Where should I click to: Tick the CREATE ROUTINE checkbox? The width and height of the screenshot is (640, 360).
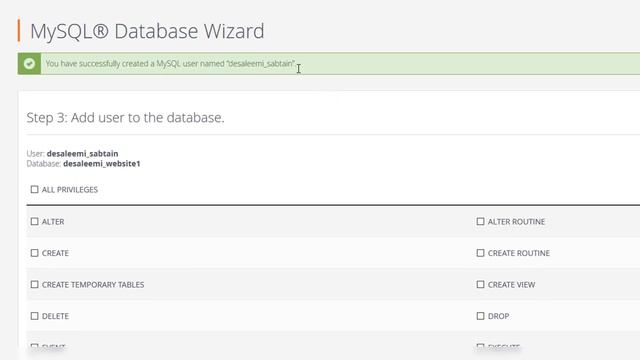480,253
